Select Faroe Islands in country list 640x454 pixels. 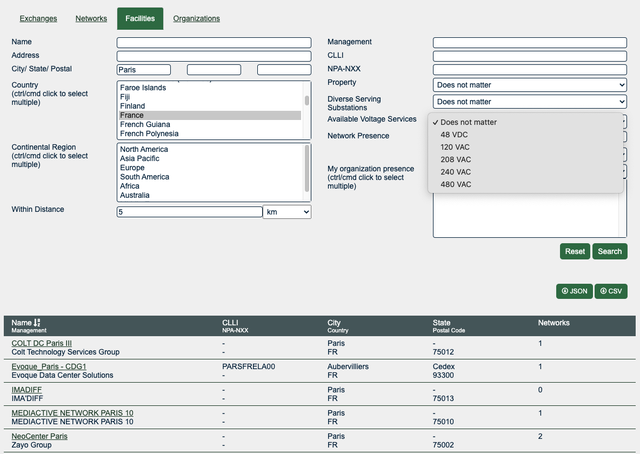click(x=210, y=88)
